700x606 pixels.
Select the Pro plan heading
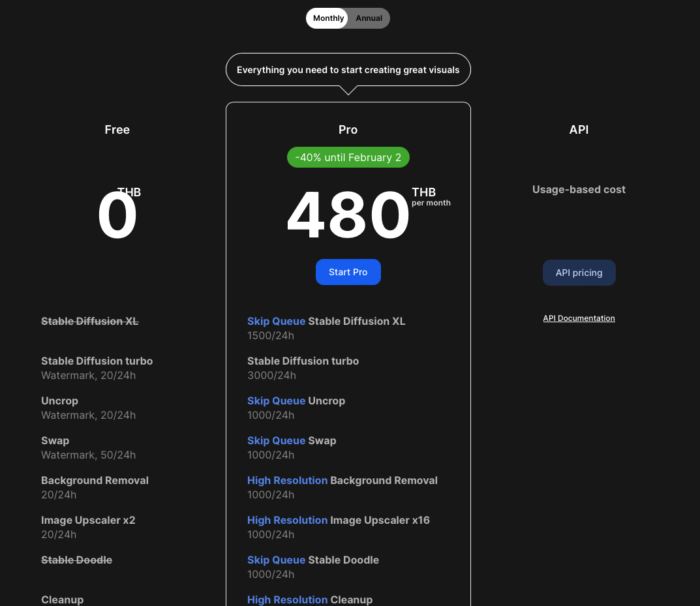click(348, 130)
